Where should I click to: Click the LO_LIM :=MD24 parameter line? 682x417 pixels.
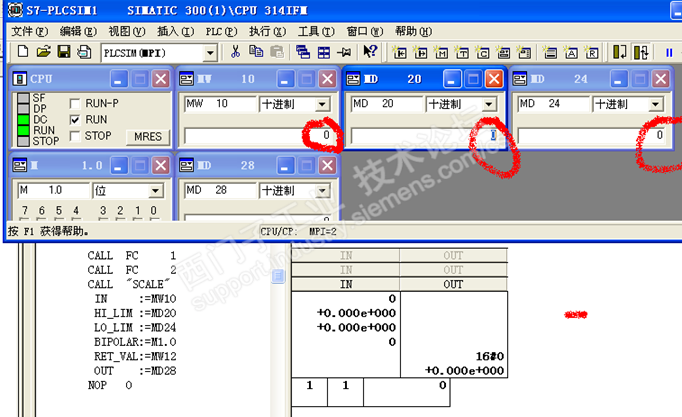135,327
